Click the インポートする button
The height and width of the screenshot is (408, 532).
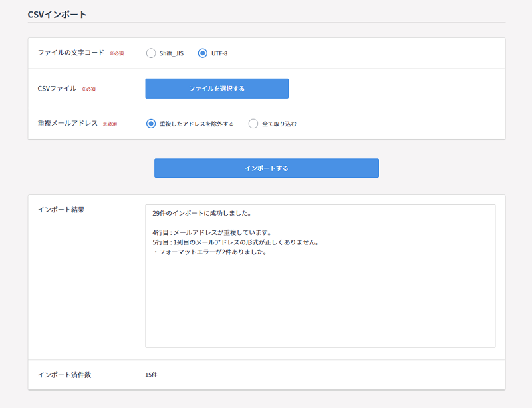click(x=267, y=168)
